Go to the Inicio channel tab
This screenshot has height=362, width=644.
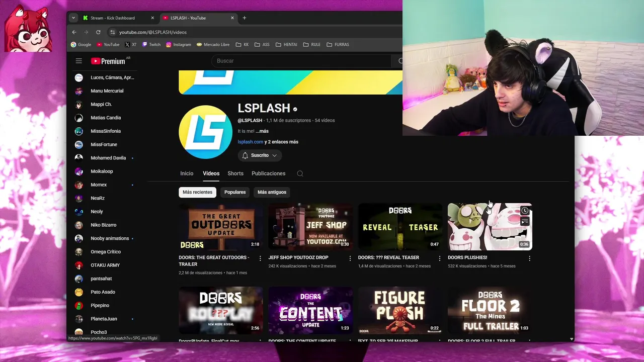point(187,173)
